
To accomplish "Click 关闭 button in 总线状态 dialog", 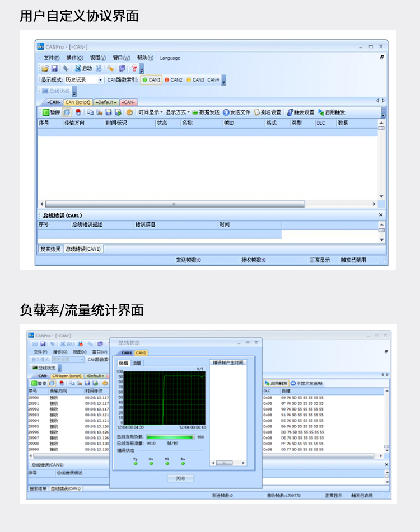I will click(x=181, y=478).
